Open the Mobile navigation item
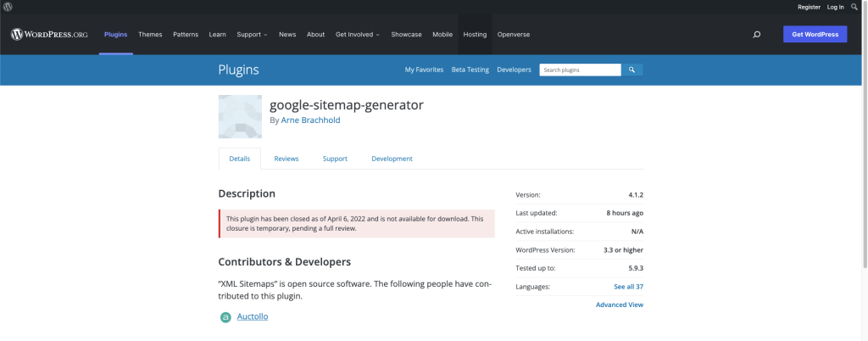Image resolution: width=868 pixels, height=341 pixels. tap(442, 34)
